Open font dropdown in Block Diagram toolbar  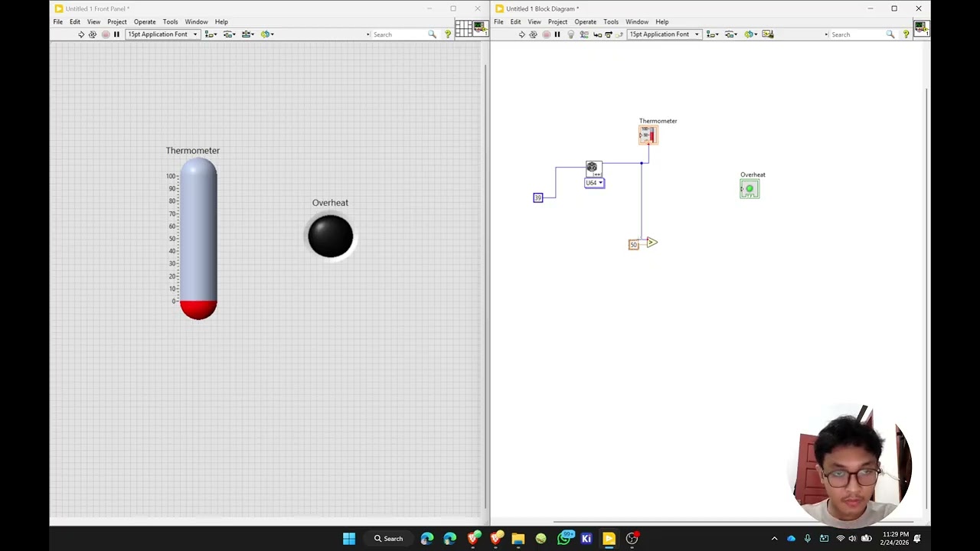pos(664,34)
